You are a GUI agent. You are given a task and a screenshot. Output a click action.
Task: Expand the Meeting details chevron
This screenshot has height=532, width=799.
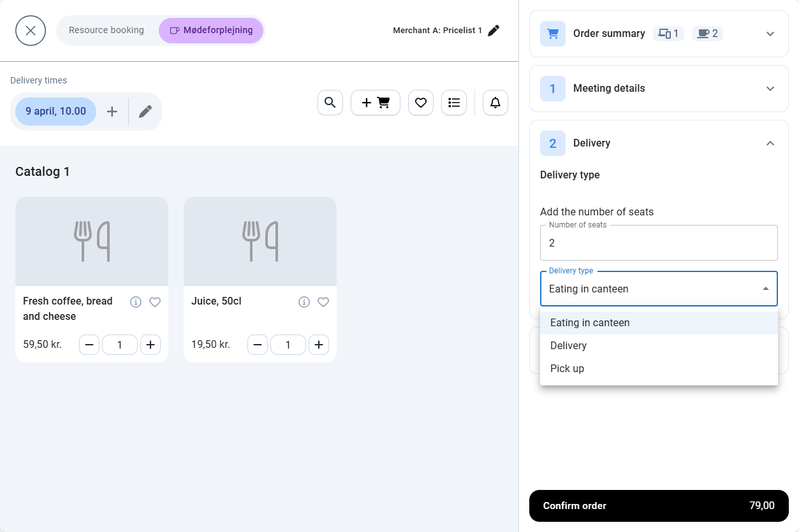coord(770,89)
